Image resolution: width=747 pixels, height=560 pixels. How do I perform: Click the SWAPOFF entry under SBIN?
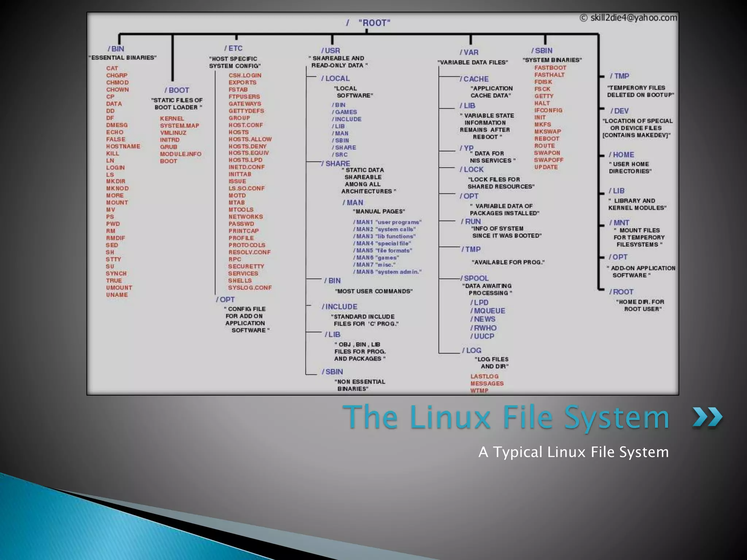[549, 160]
